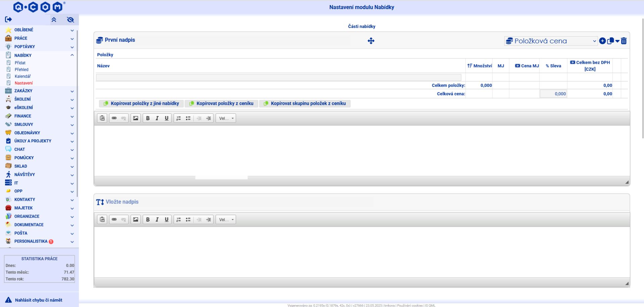Paste as plain text in first editor

[x=102, y=118]
